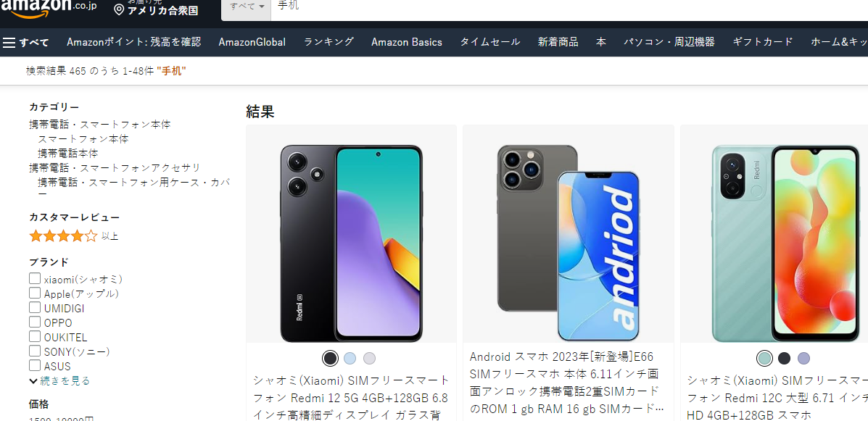Tick the OPPO brand checkbox
868x421 pixels.
click(x=35, y=322)
